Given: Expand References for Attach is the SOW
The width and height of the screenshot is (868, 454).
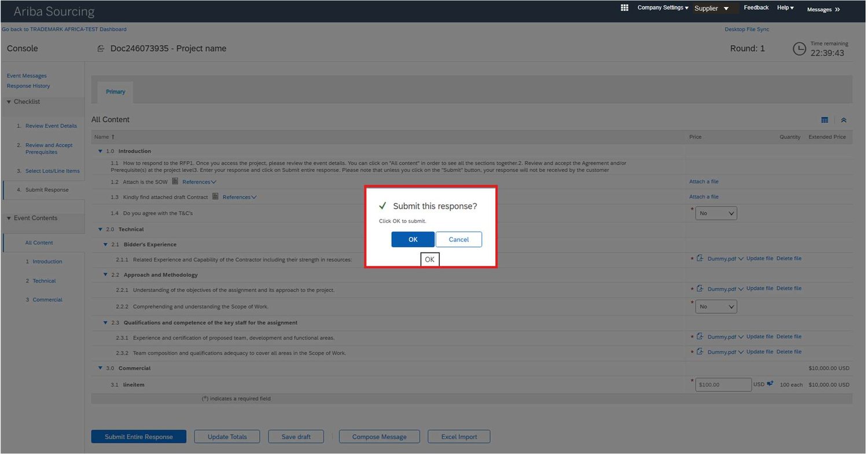Looking at the screenshot, I should pyautogui.click(x=199, y=182).
